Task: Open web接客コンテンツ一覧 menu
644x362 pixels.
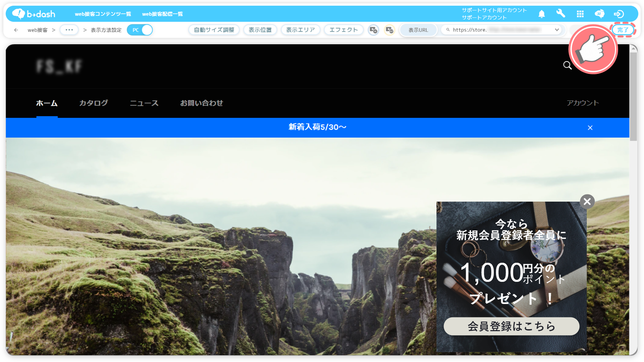Action: [103, 14]
